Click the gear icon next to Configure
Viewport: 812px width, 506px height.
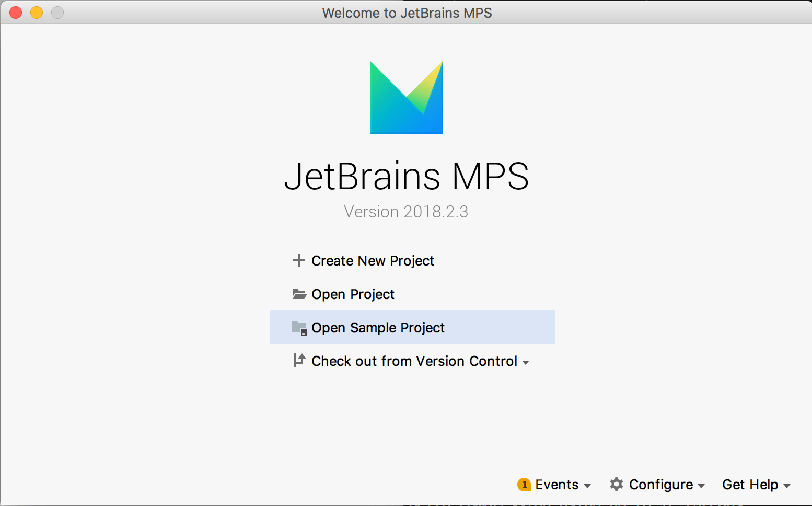617,485
